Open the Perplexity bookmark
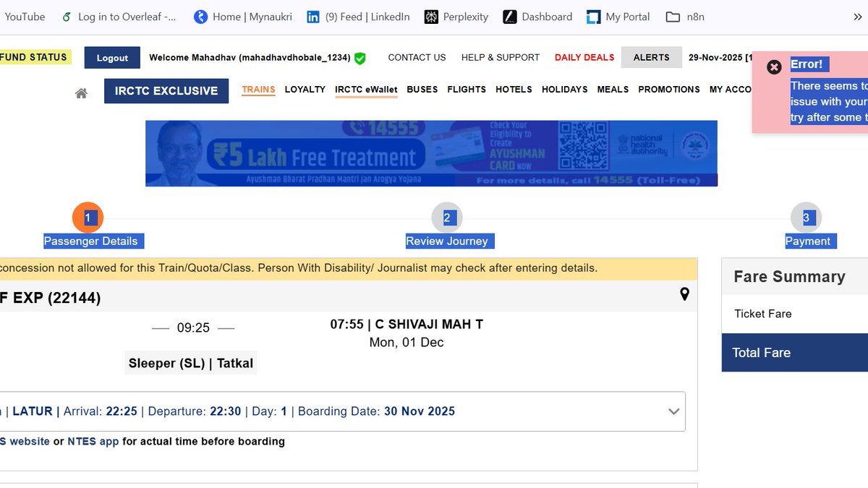Screen dimensions: 868x488 pos(456,16)
